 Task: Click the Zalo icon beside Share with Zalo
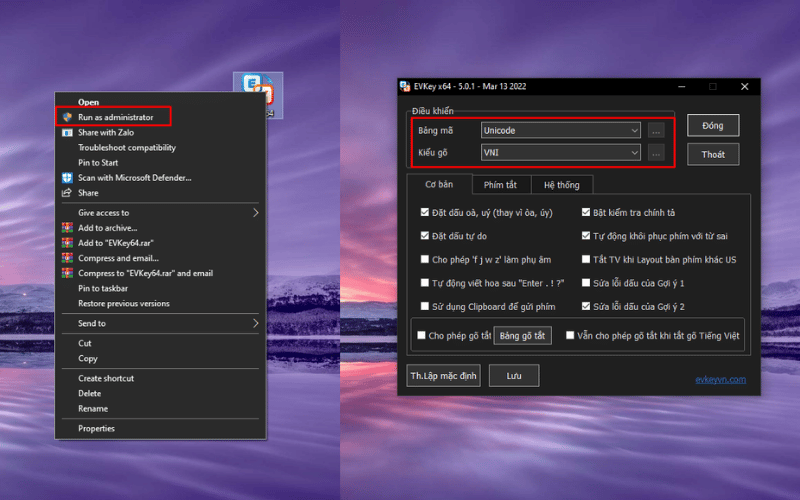67,133
